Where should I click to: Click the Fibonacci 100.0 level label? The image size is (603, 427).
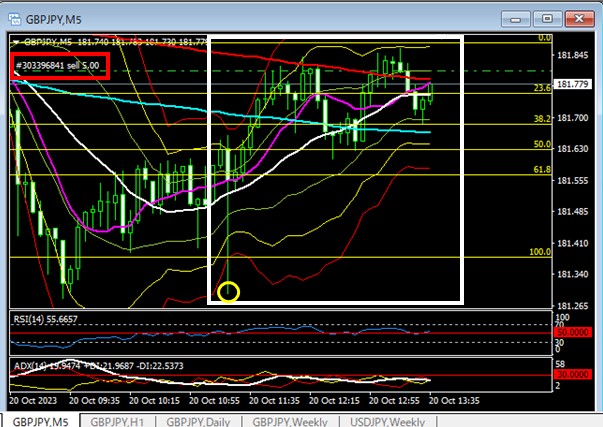541,252
